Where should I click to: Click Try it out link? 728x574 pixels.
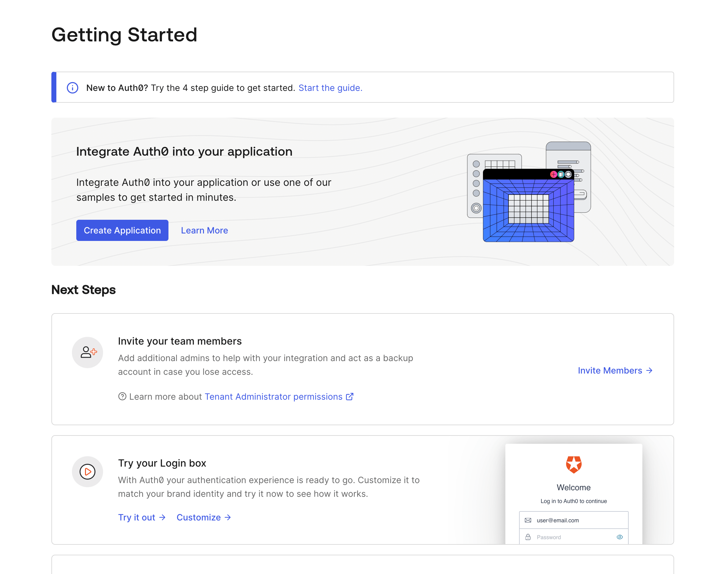[x=137, y=517]
